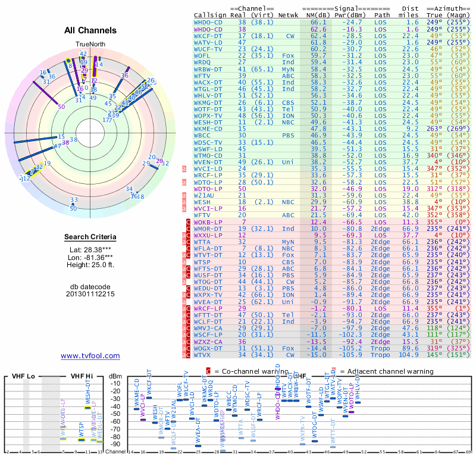Click the WBCC callsign
The height and width of the screenshot is (457, 476).
(x=202, y=136)
